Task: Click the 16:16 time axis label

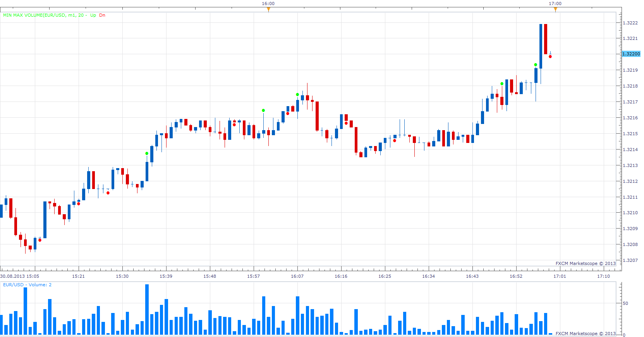Action: click(341, 276)
